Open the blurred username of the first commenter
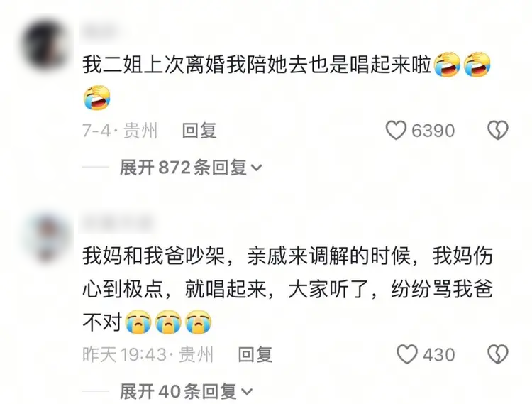The width and height of the screenshot is (532, 404). [x=99, y=33]
